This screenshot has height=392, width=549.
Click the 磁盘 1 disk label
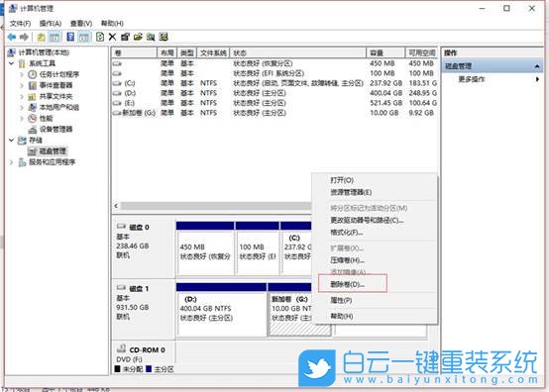tap(140, 288)
